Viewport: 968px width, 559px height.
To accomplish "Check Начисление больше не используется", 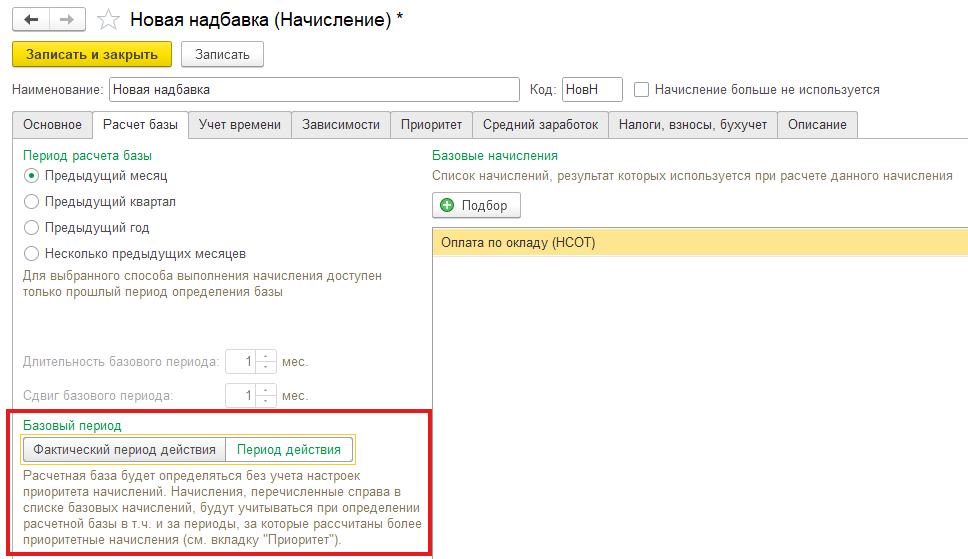I will (x=641, y=90).
